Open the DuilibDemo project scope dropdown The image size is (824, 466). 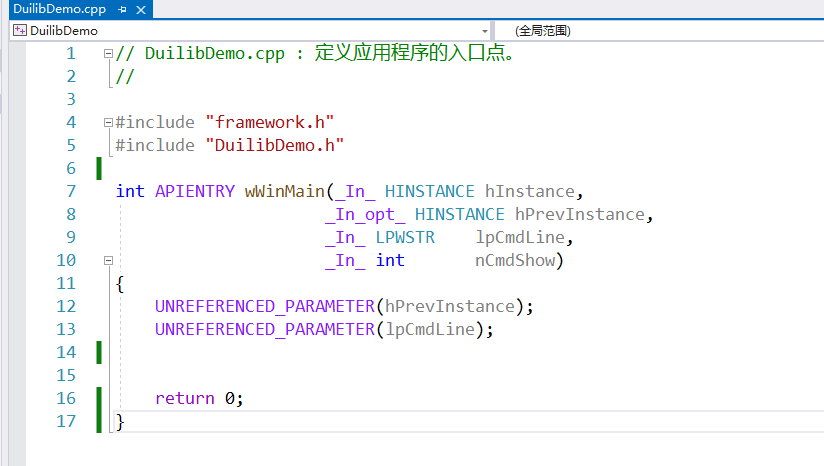point(485,31)
